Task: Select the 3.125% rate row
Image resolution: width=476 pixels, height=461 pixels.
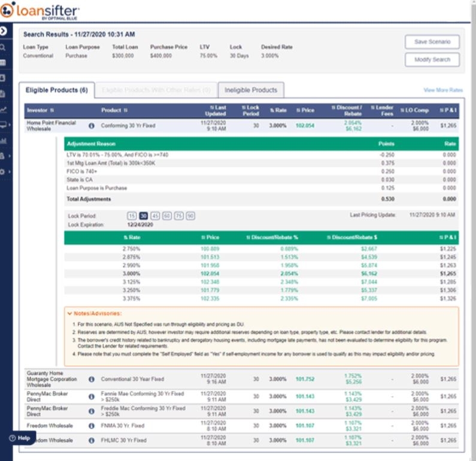Action: tap(262, 282)
